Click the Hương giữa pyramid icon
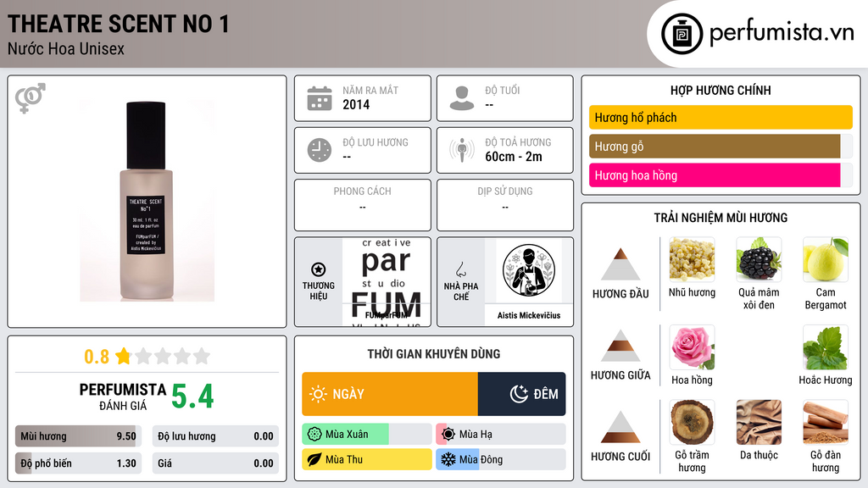Viewport: 868px width, 488px height. click(620, 346)
